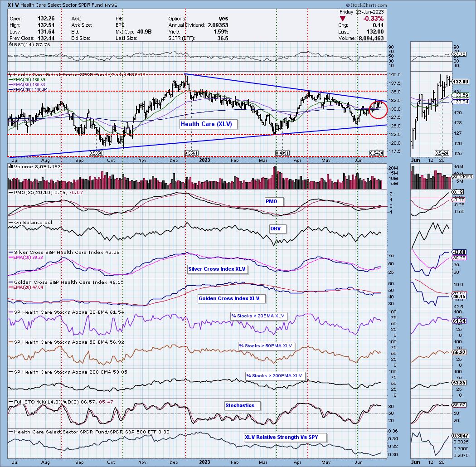Click the 'On Balance Vol' panel label

coord(30,222)
